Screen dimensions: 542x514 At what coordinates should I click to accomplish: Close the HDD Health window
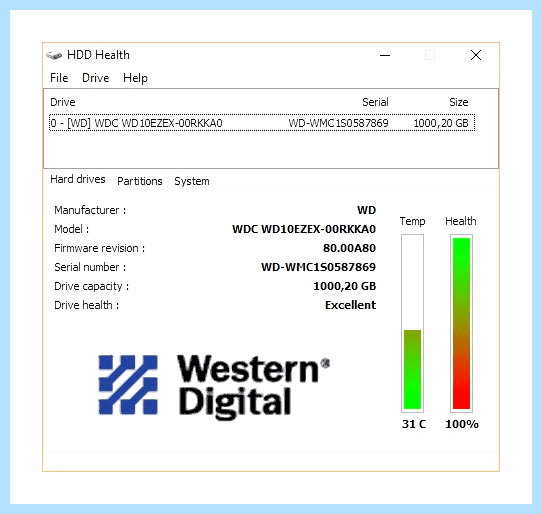point(476,55)
